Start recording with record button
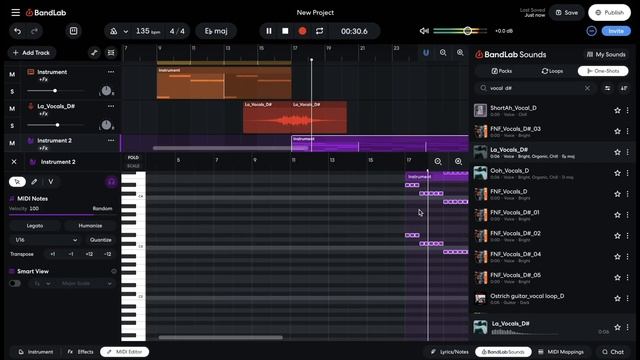 (x=302, y=31)
